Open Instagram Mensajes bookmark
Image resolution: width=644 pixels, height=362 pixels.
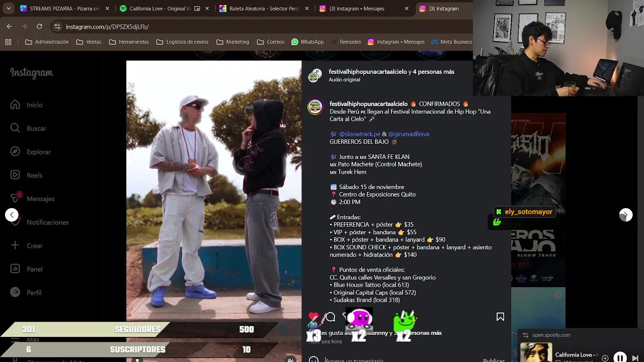396,42
